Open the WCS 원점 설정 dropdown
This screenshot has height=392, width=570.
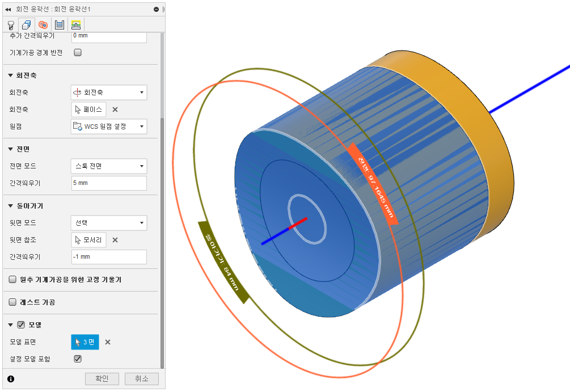tap(109, 126)
